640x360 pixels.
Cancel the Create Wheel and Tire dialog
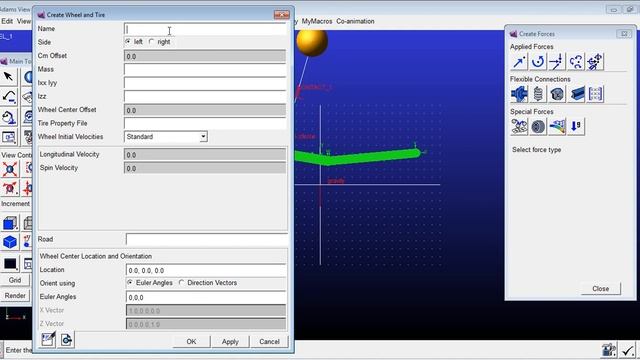tap(269, 342)
